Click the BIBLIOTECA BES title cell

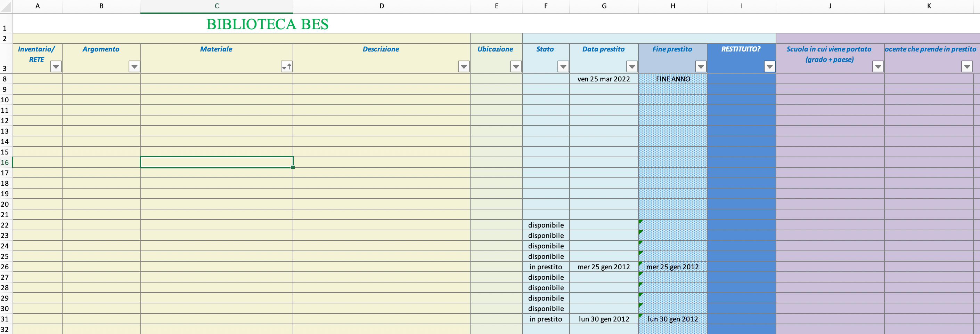[268, 24]
